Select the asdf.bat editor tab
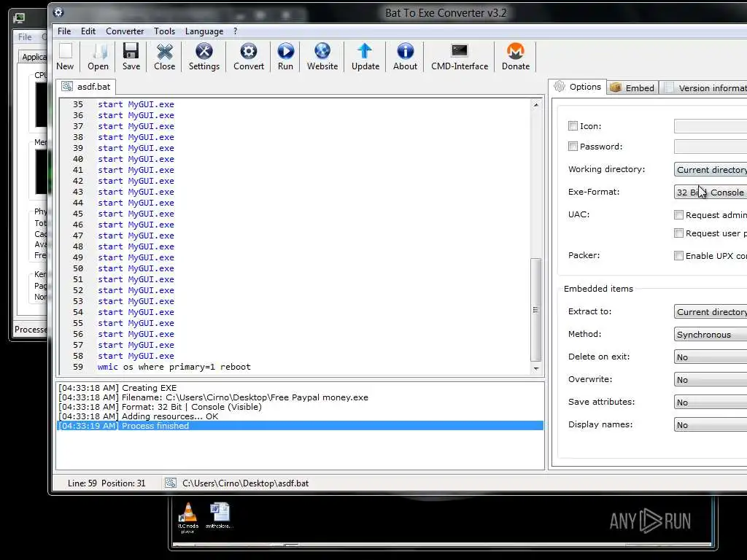 coord(86,87)
